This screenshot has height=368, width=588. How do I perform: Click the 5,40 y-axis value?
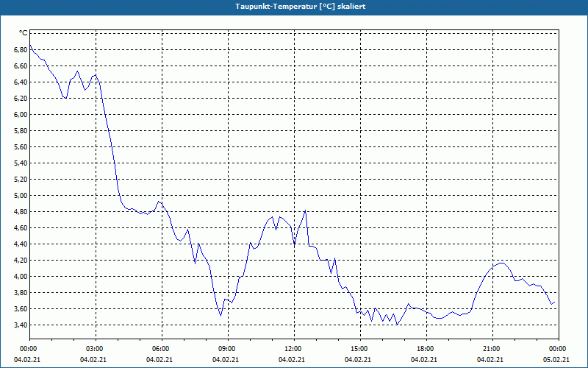21,163
